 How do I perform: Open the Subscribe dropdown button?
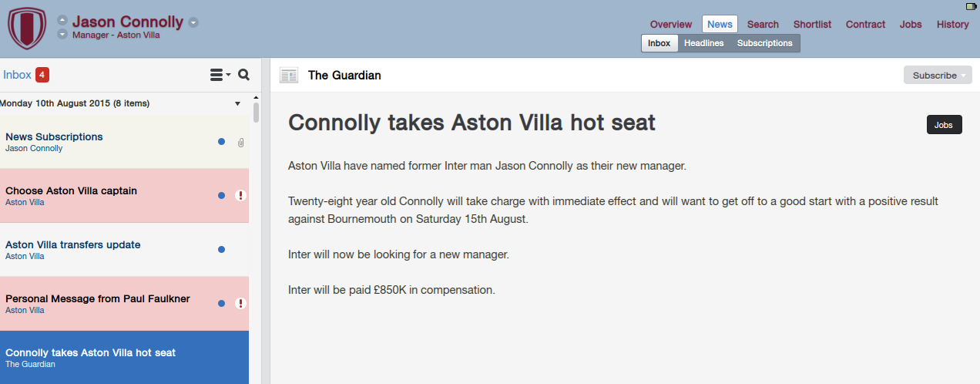coord(938,76)
